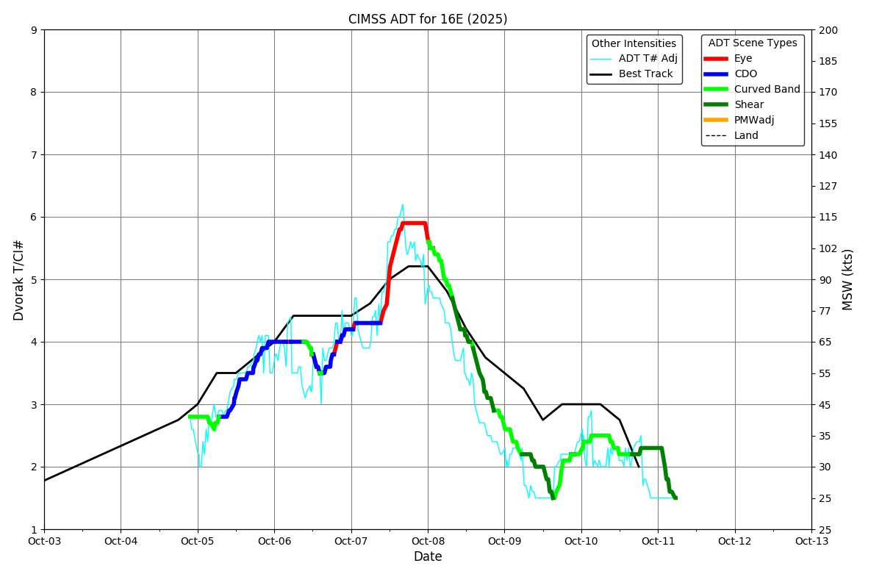The width and height of the screenshot is (882, 588).
Task: Select the 'Other Intensities' legend title
Action: pyautogui.click(x=634, y=44)
